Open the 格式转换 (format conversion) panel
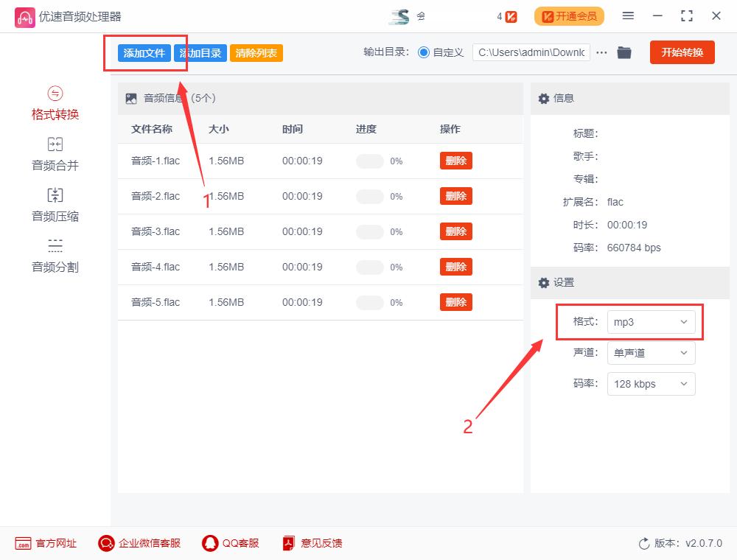This screenshot has height=560, width=737. pos(55,104)
